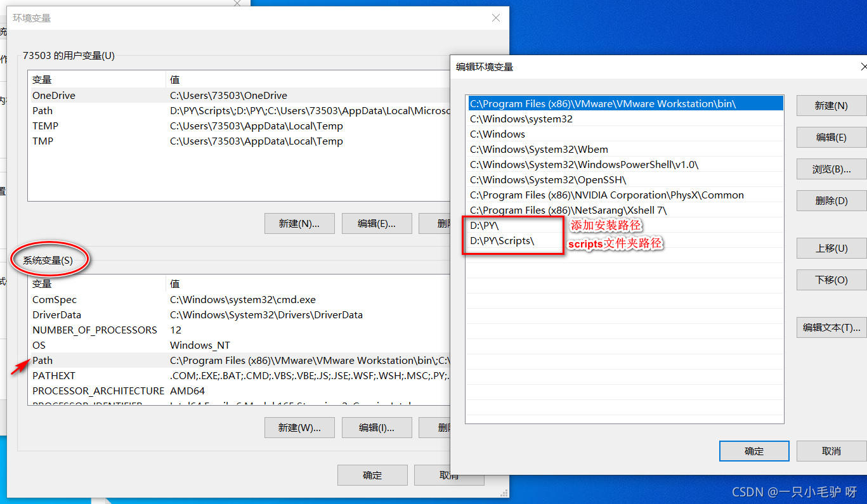Screen dimensions: 867x504
Task: Close the 编辑环境变量 dialog with X
Action: (x=863, y=67)
